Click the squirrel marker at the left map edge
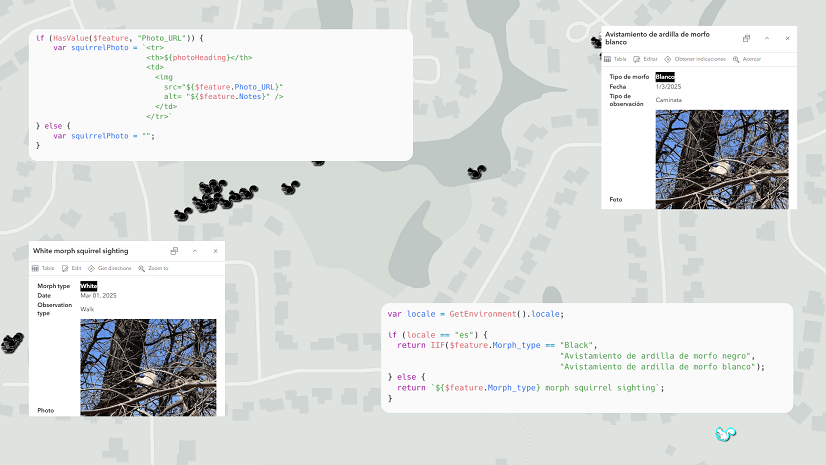 [x=12, y=342]
